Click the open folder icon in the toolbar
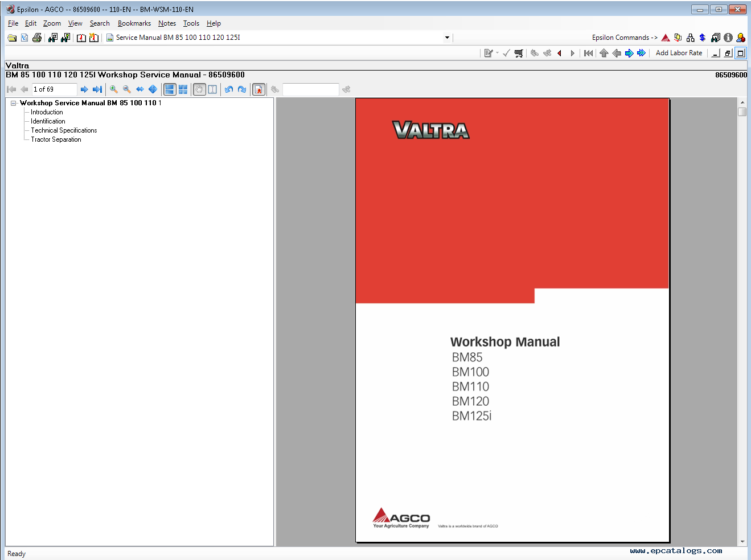Image resolution: width=751 pixels, height=560 pixels. [x=12, y=38]
